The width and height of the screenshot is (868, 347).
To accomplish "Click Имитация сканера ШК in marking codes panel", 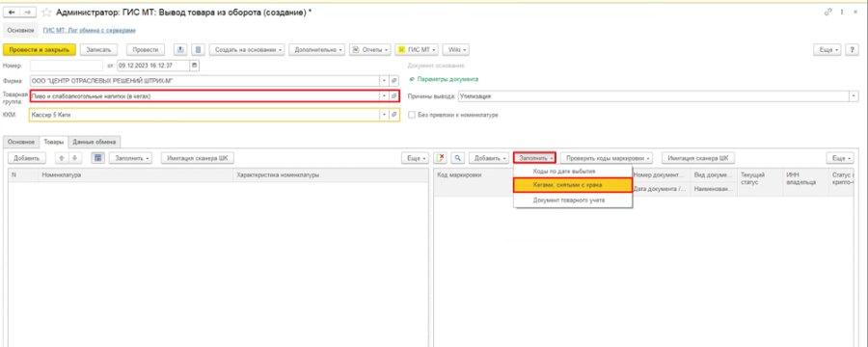I will (698, 158).
